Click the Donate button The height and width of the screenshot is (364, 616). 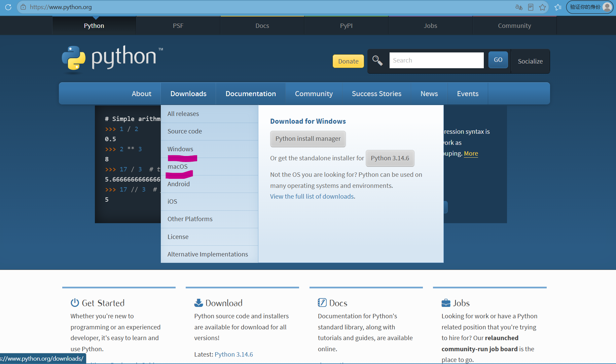pos(348,61)
